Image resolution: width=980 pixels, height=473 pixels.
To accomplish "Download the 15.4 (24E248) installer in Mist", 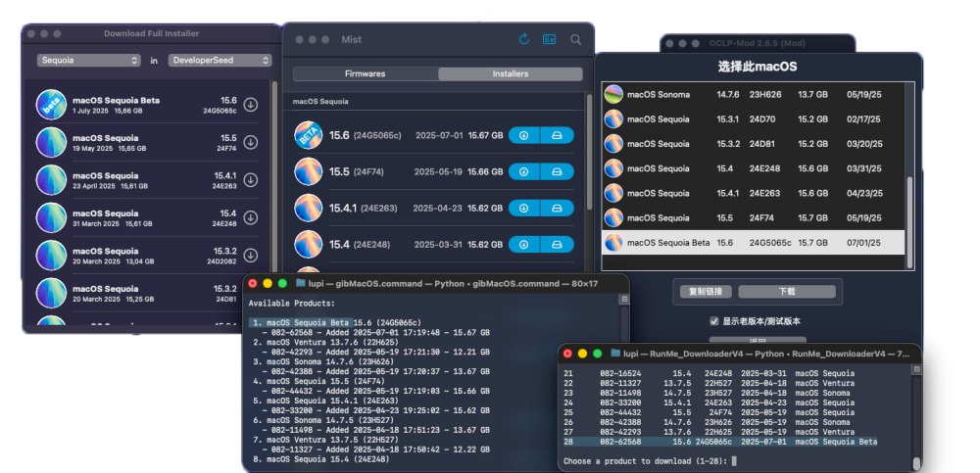I will tap(524, 244).
